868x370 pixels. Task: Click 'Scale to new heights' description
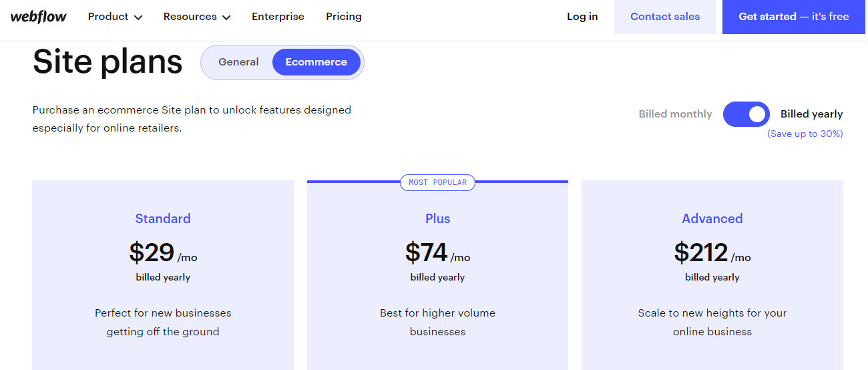coord(712,322)
